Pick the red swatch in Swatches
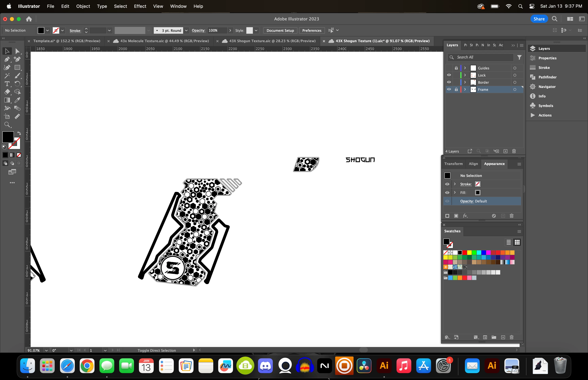 [465, 252]
